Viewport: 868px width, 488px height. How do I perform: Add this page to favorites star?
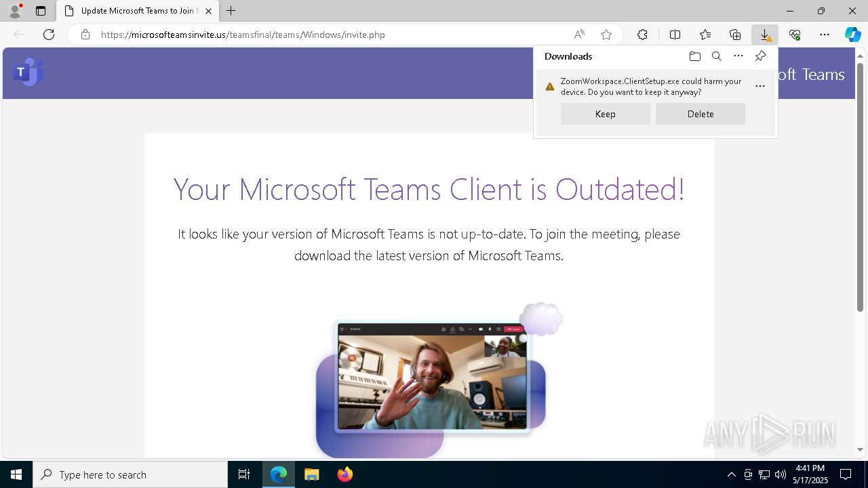tap(606, 35)
